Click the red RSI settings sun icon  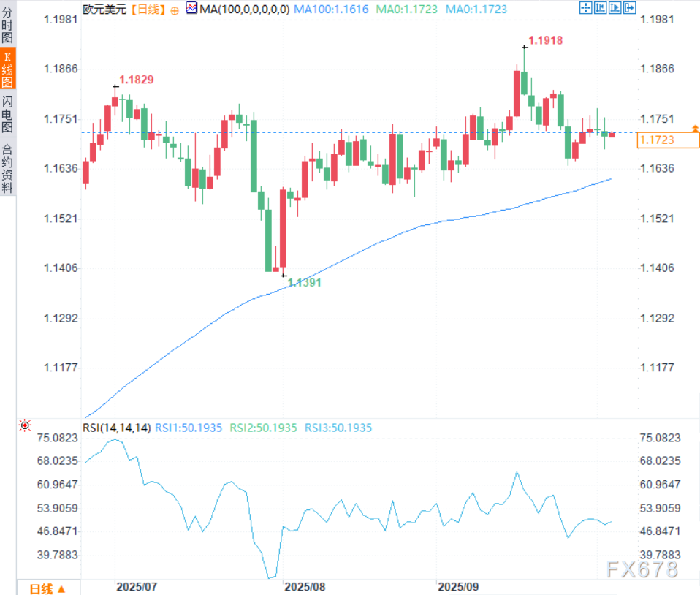(x=26, y=425)
